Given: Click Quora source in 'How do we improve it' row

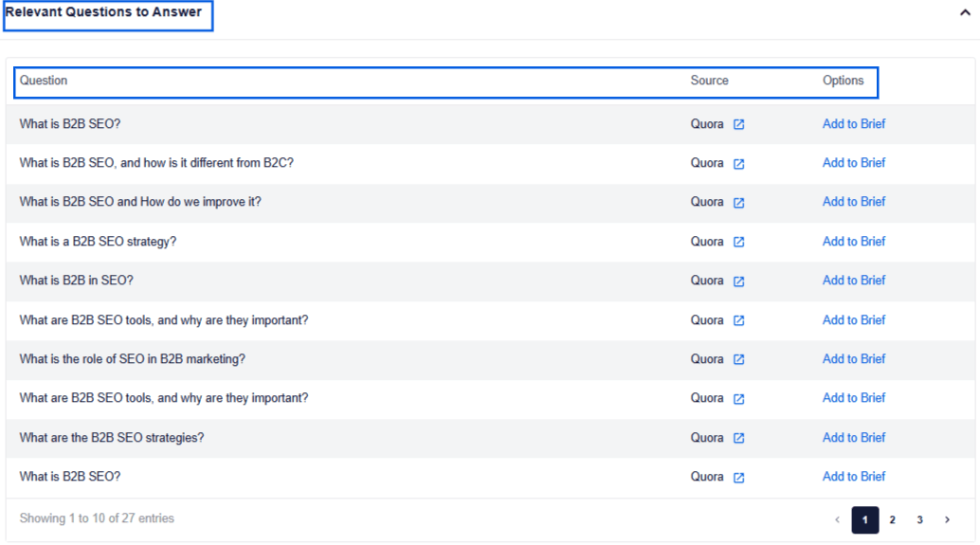Looking at the screenshot, I should 707,201.
